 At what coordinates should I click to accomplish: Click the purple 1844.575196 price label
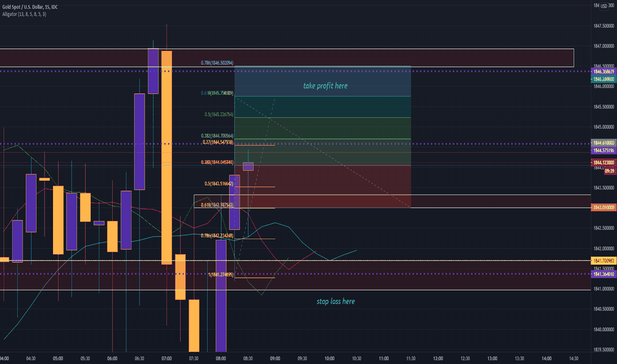604,150
